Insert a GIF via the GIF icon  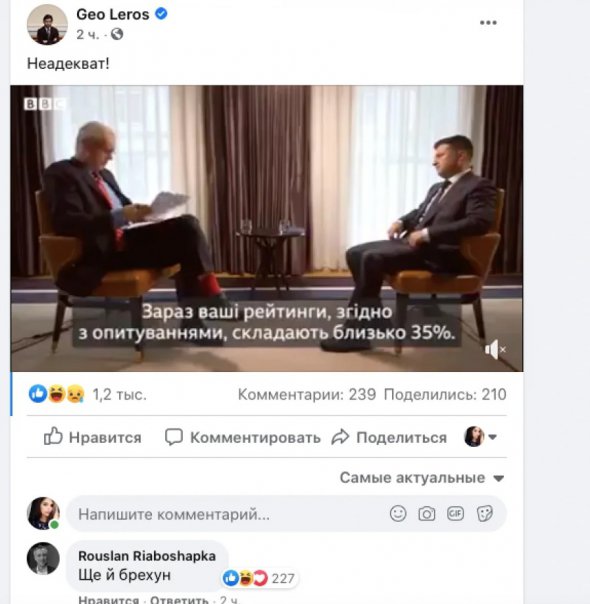pos(455,513)
